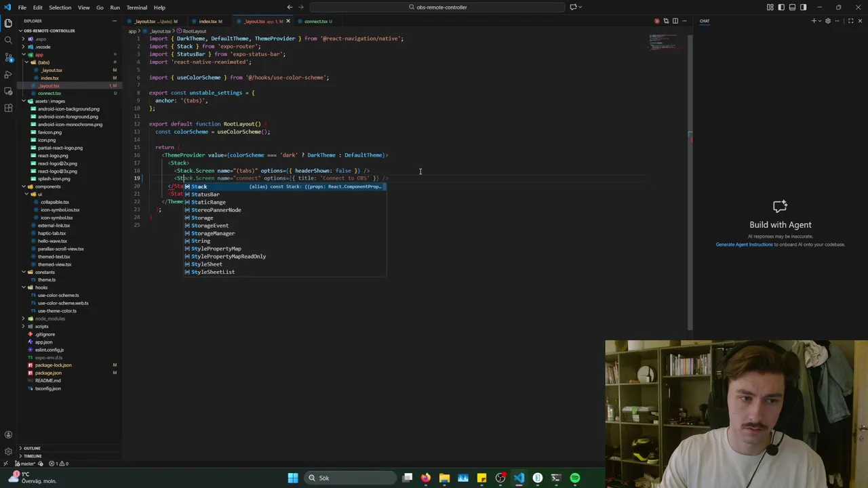Toggle the secondary side bar
868x488 pixels.
point(803,7)
